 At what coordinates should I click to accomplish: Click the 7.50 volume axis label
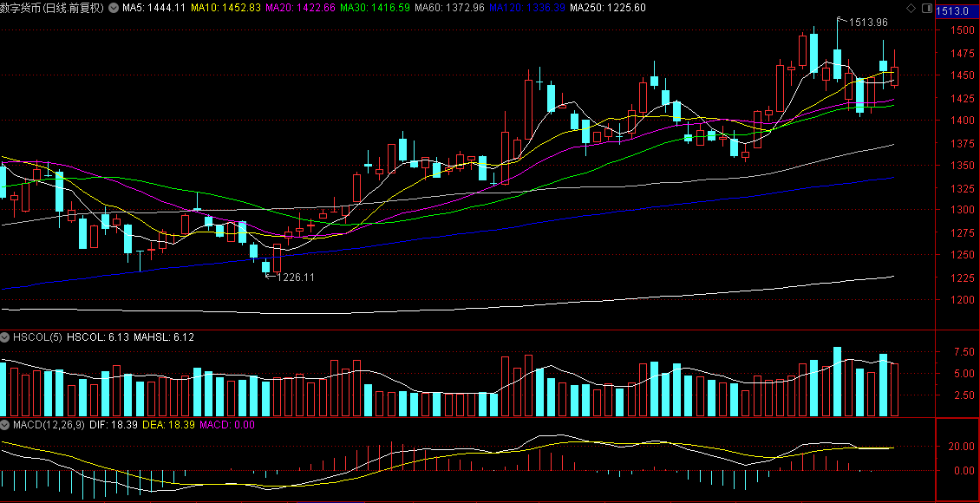964,352
